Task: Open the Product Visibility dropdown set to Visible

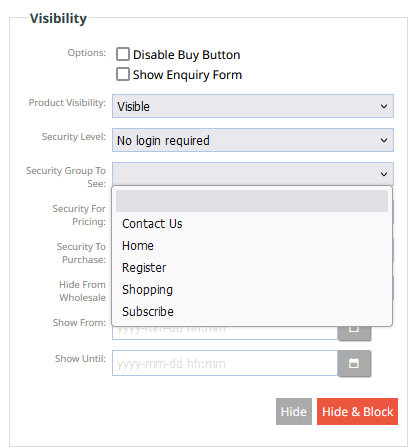Action: pyautogui.click(x=253, y=106)
